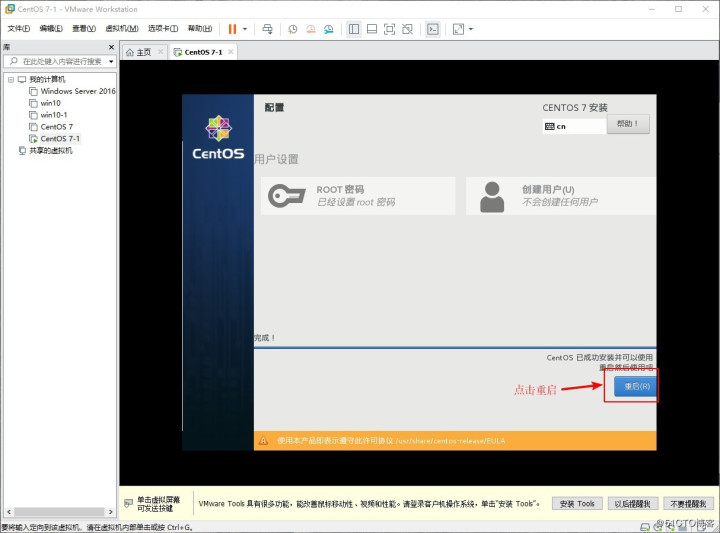This screenshot has width=720, height=533.
Task: Open the 虚拟机(M) menu
Action: pos(122,28)
